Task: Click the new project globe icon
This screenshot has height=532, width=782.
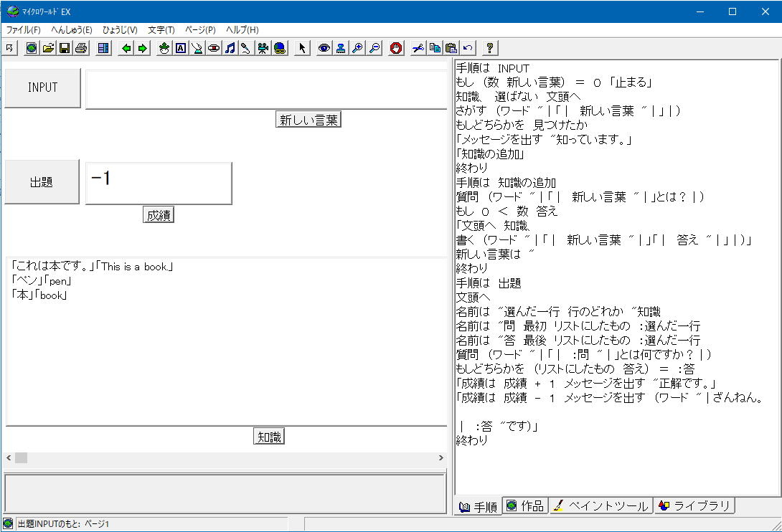Action: (x=32, y=48)
